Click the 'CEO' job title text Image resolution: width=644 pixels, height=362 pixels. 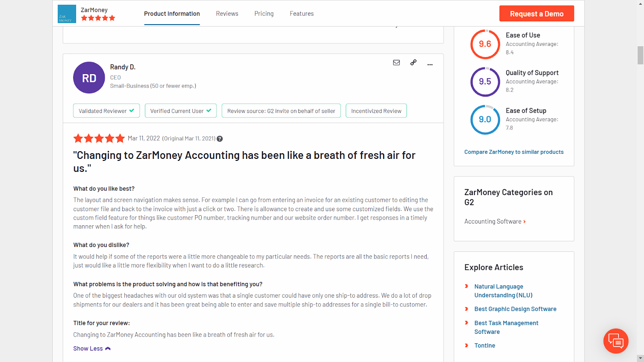[116, 78]
